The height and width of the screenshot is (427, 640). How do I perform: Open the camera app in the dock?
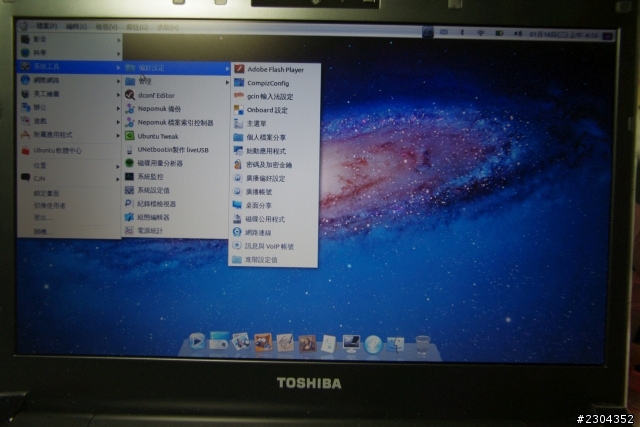pos(219,341)
